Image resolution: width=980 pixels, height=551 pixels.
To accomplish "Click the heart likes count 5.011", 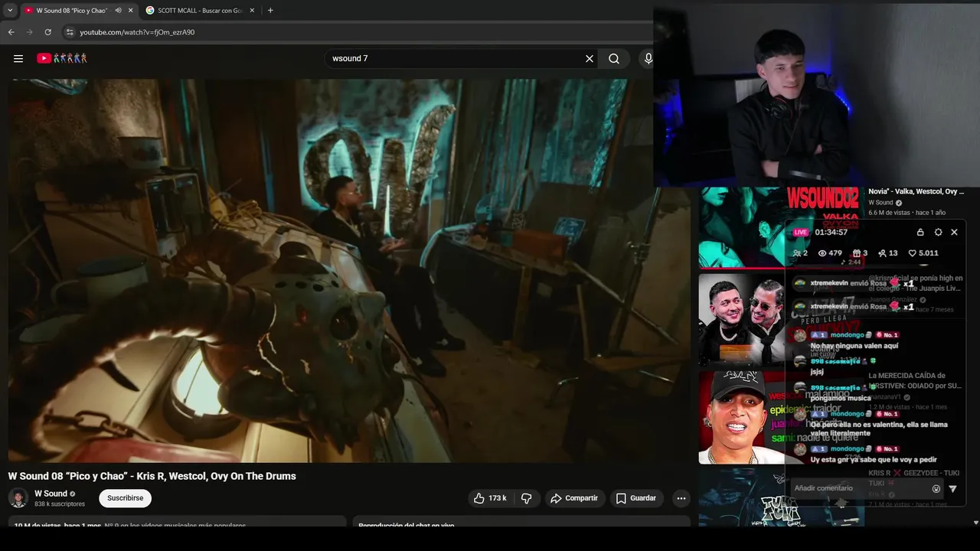I will click(x=923, y=253).
